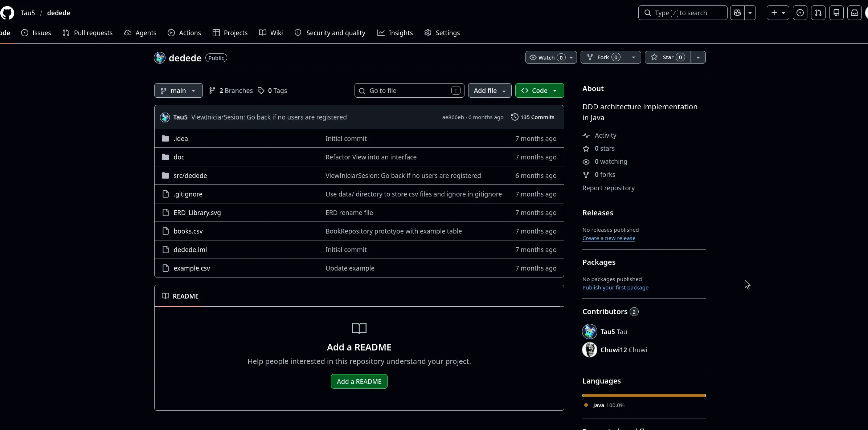Open the Insights tab

pyautogui.click(x=395, y=33)
